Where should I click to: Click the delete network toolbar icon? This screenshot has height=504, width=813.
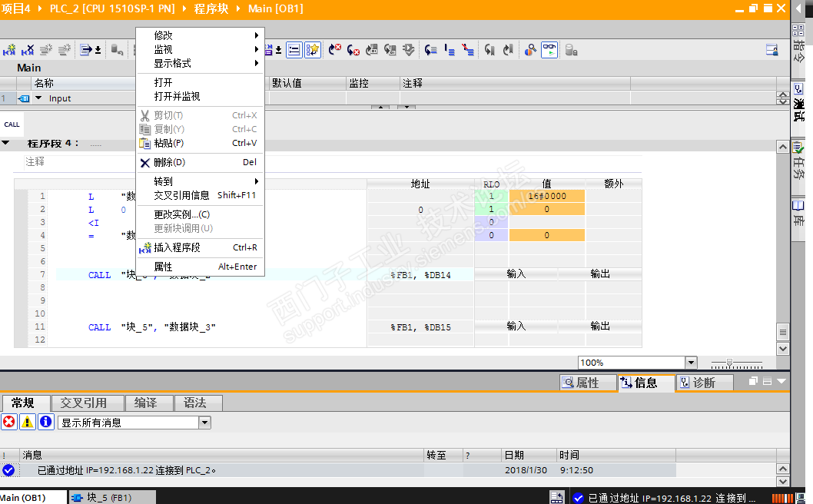[28, 50]
